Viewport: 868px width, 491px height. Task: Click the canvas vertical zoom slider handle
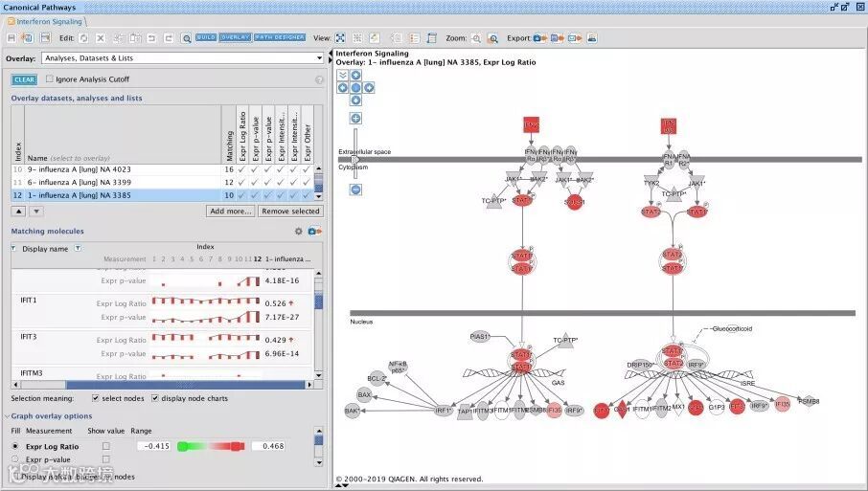(355, 159)
